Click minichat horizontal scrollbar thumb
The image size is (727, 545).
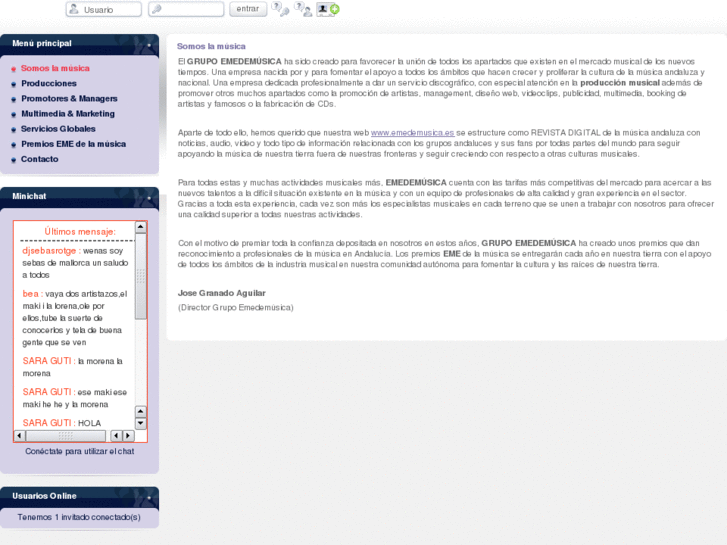tap(65, 436)
